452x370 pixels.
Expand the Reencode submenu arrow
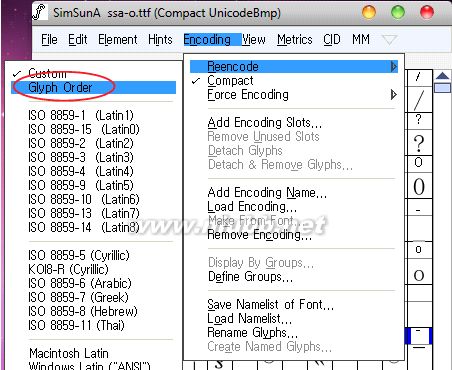click(394, 67)
